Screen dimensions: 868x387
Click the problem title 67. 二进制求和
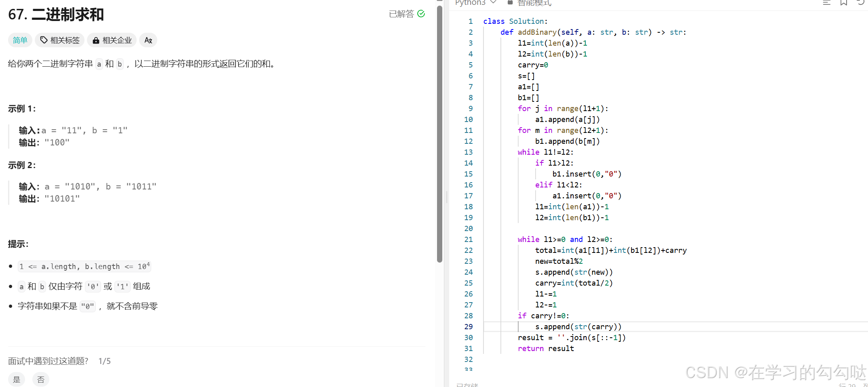click(x=56, y=15)
